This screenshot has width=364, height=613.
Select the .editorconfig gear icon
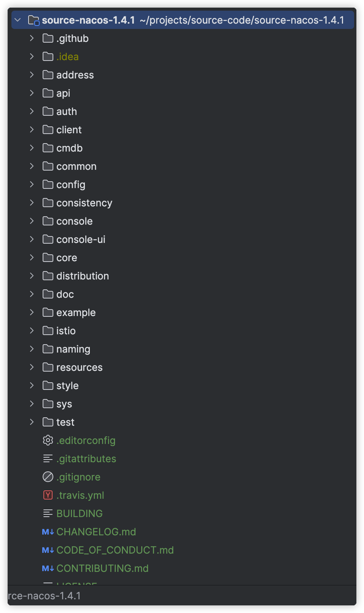[x=48, y=440]
